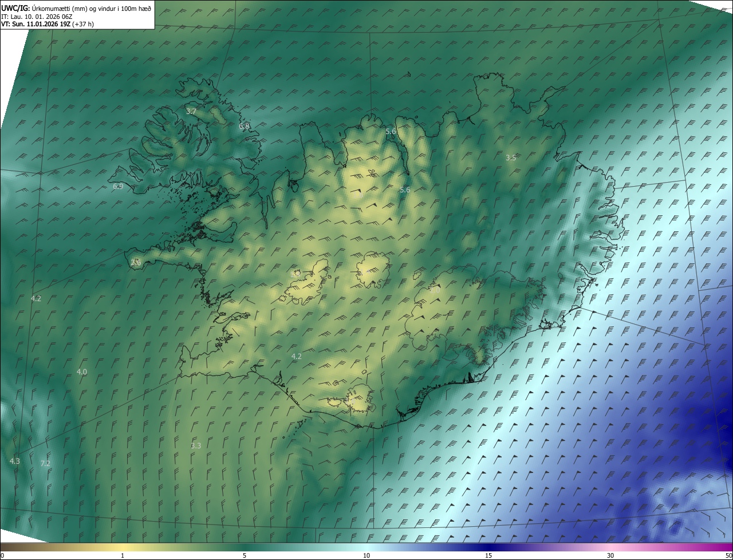The height and width of the screenshot is (560, 733).
Task: Click the 6.9 precipitation value label
Action: click(x=118, y=187)
